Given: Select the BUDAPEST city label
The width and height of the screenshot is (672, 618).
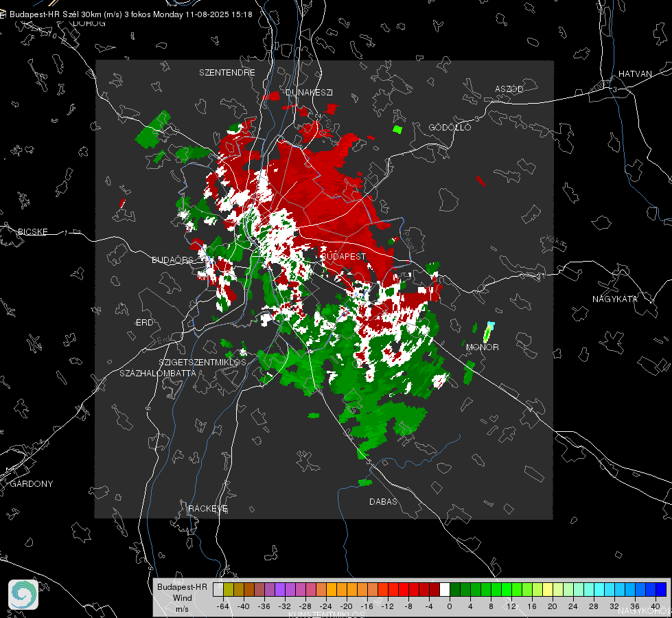Looking at the screenshot, I should click(343, 256).
